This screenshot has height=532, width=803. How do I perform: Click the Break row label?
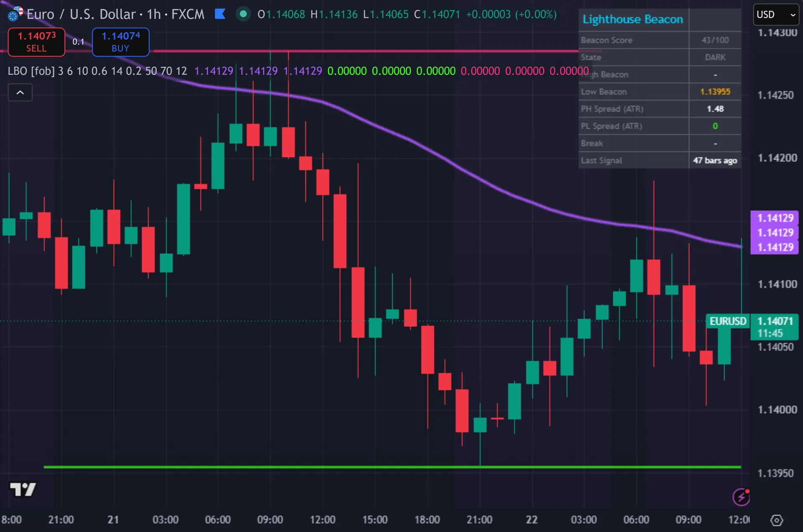tap(592, 143)
